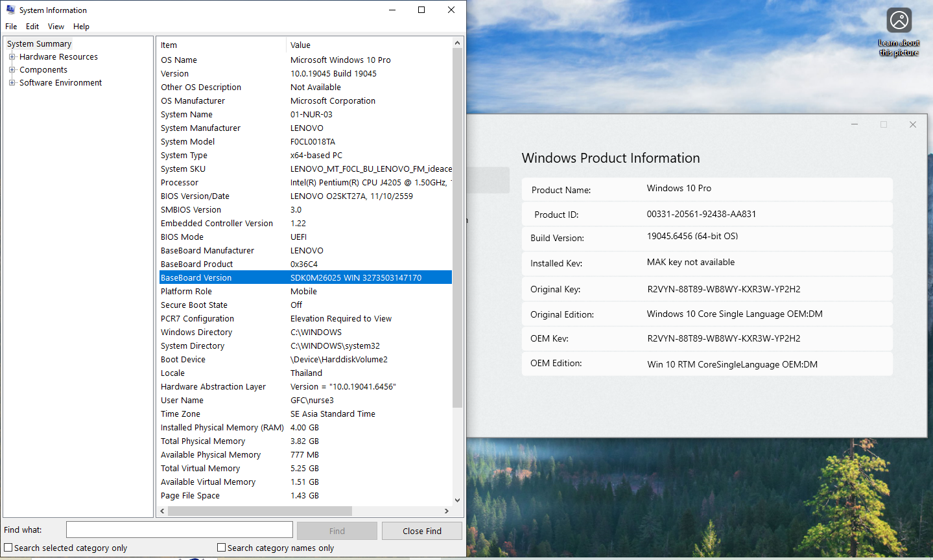Click the horizontal scroll right arrow
The image size is (933, 560).
point(446,511)
